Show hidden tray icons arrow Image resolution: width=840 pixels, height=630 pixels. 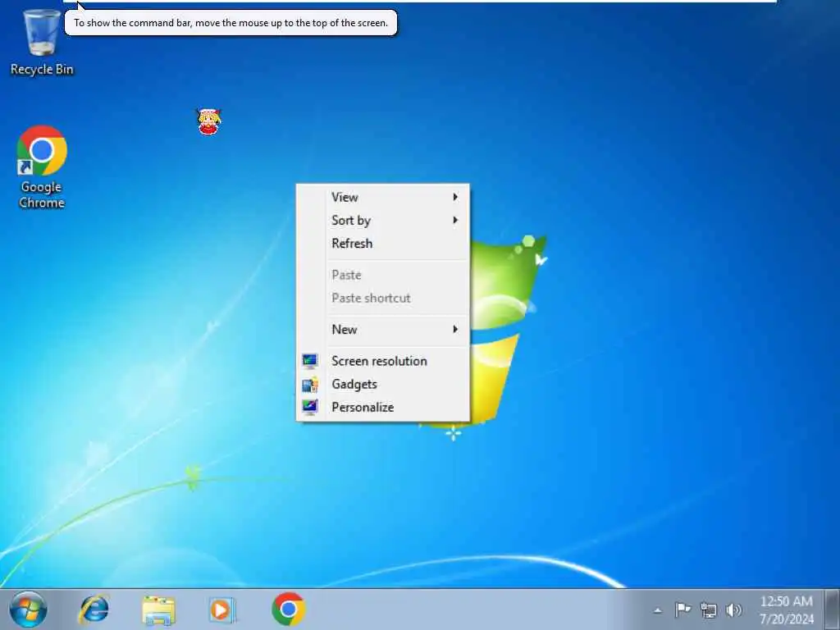[657, 610]
